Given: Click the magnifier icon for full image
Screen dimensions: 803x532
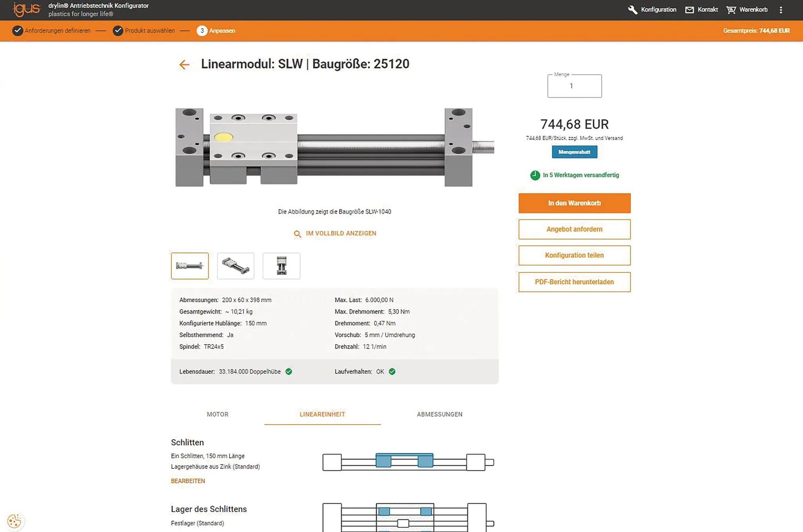Looking at the screenshot, I should pos(298,234).
